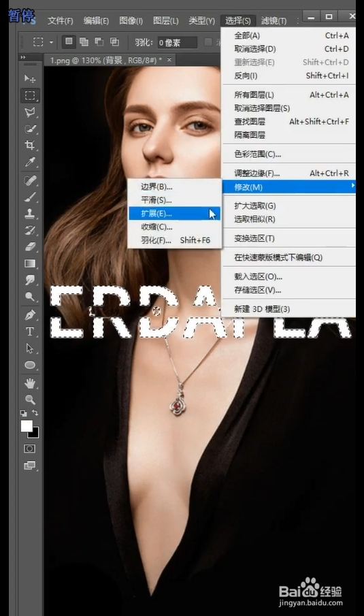Select the Pen tool
This screenshot has width=364, height=616.
click(30, 314)
